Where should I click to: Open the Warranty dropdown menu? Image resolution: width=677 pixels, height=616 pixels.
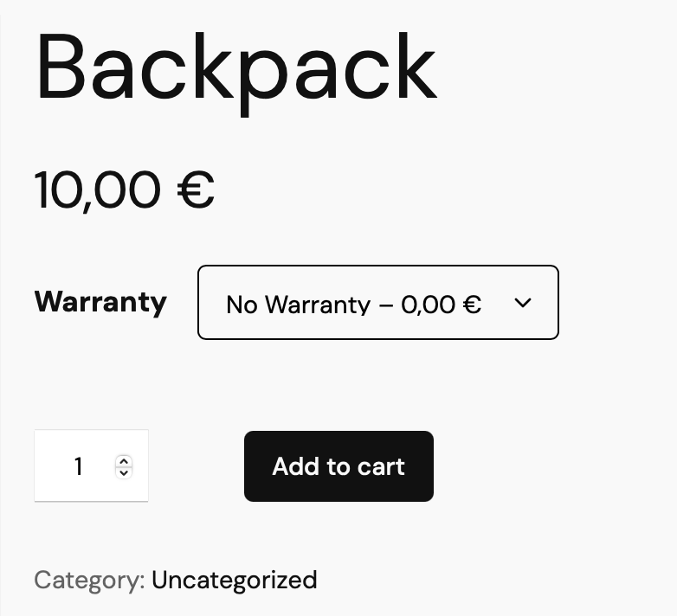pos(377,303)
